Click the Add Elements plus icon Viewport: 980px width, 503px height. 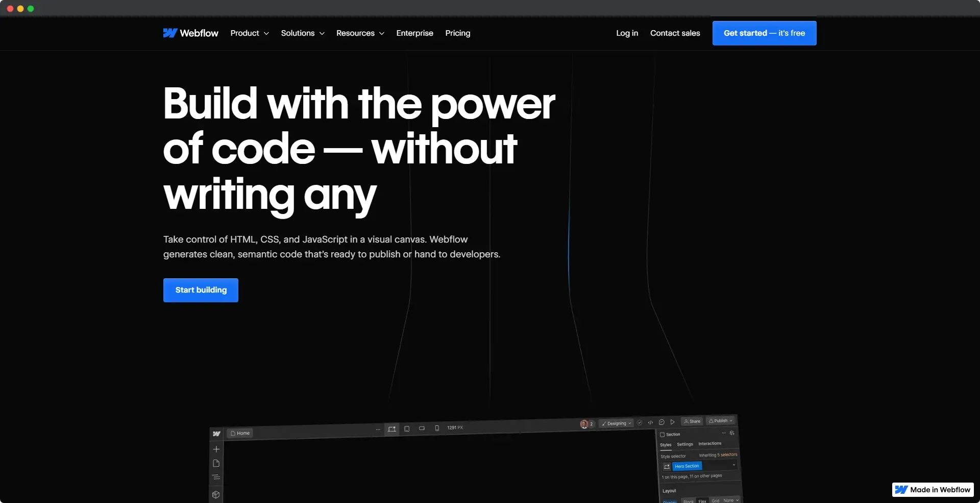click(216, 449)
